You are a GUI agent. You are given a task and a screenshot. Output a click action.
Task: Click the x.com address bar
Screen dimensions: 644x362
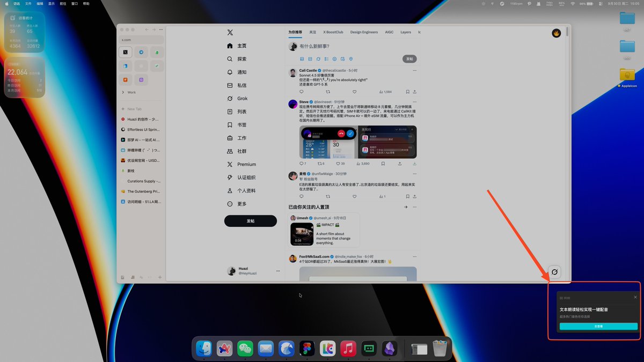141,40
